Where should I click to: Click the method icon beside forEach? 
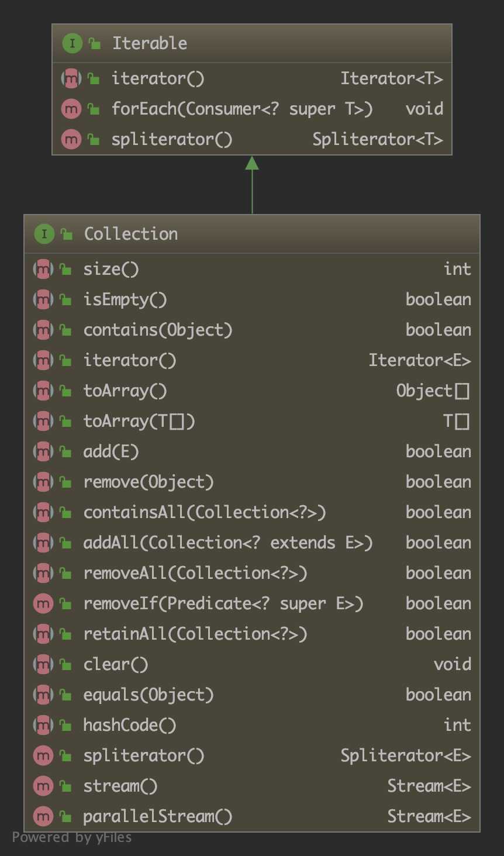71,109
